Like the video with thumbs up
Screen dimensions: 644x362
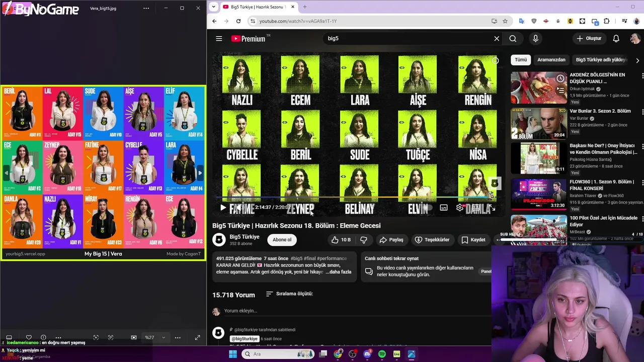(341, 240)
